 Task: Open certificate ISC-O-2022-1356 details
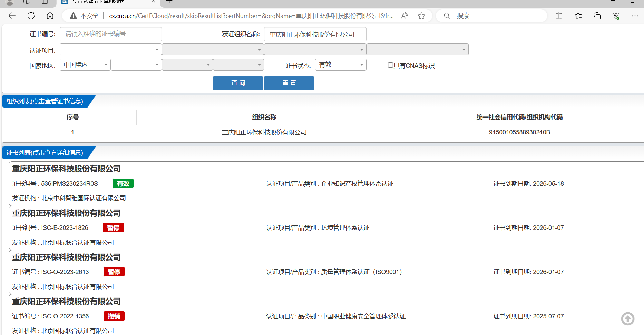pos(65,316)
